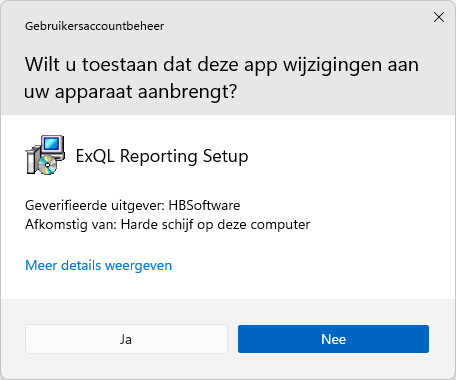
Task: Close the Gebruikersaccountbeheer dialog with X
Action: 439,17
